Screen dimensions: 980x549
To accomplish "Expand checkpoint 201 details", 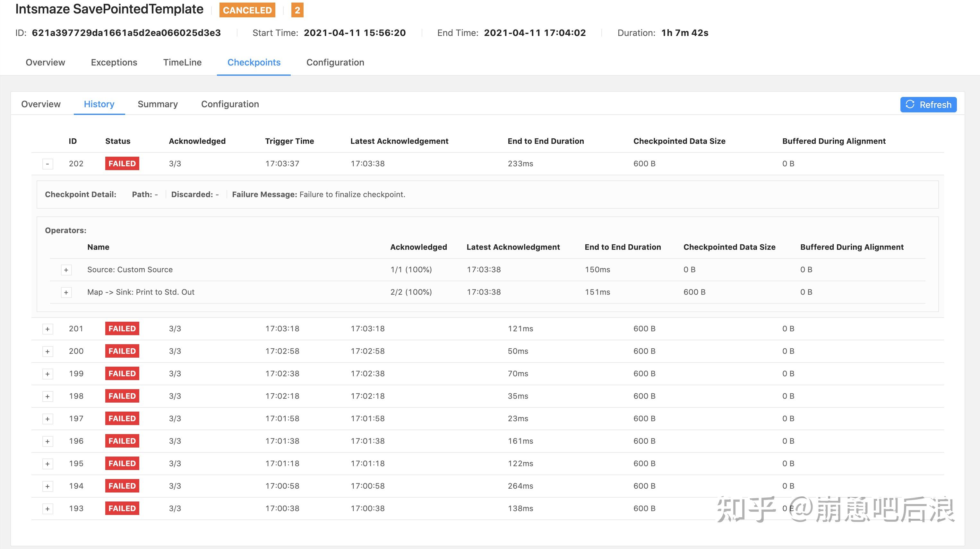I will tap(47, 328).
